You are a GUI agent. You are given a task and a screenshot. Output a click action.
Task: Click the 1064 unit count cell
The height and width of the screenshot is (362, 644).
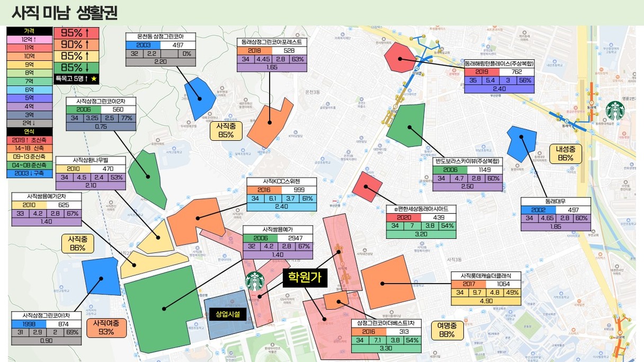pyautogui.click(x=505, y=284)
